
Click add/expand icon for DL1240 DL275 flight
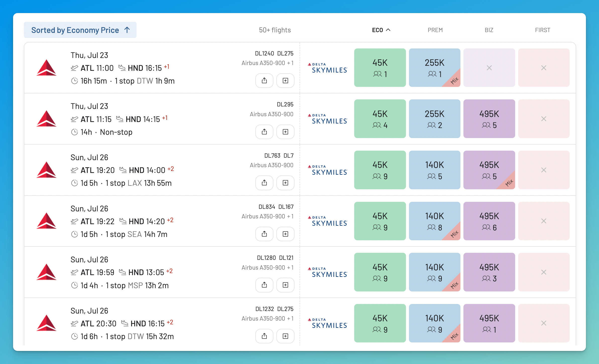[x=285, y=81]
